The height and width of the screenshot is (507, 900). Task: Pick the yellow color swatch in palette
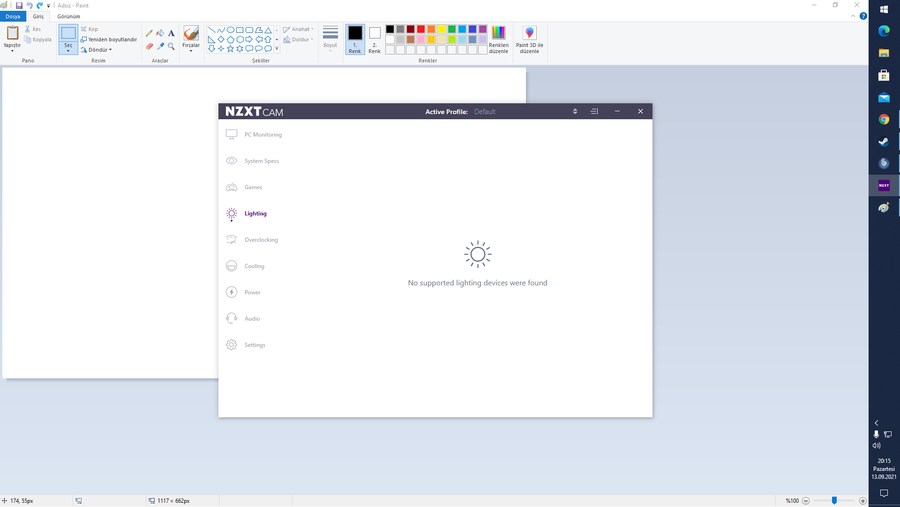[x=441, y=29]
